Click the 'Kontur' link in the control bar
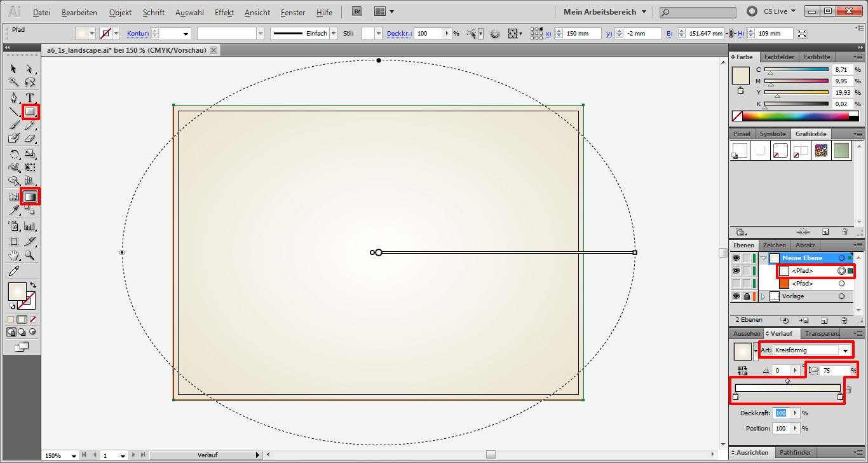This screenshot has height=463, width=868. pyautogui.click(x=138, y=34)
